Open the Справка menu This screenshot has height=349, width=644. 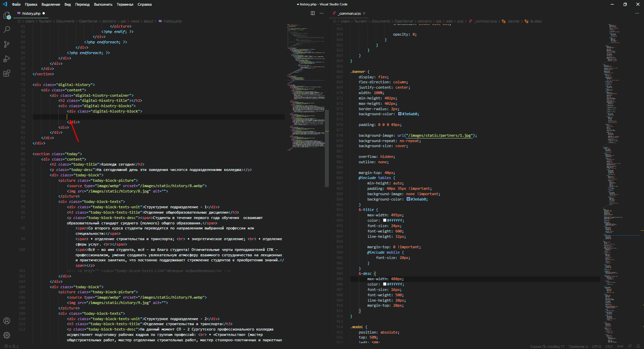click(145, 4)
